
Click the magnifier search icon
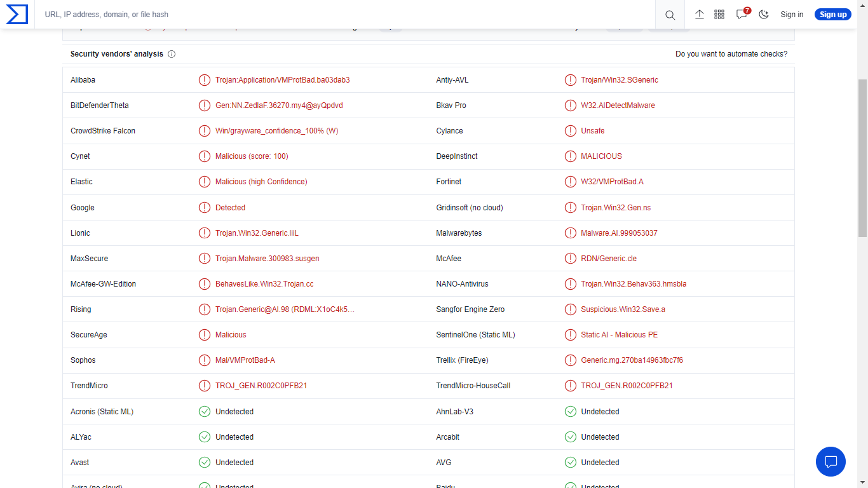[x=670, y=15]
